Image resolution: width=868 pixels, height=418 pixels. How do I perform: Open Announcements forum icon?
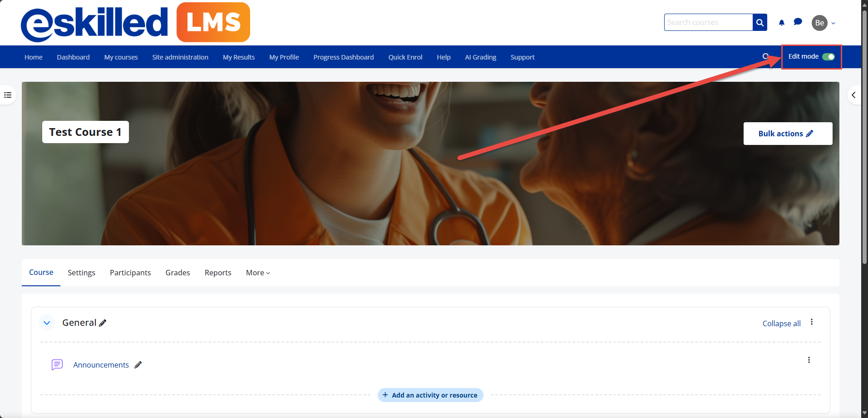pyautogui.click(x=57, y=365)
